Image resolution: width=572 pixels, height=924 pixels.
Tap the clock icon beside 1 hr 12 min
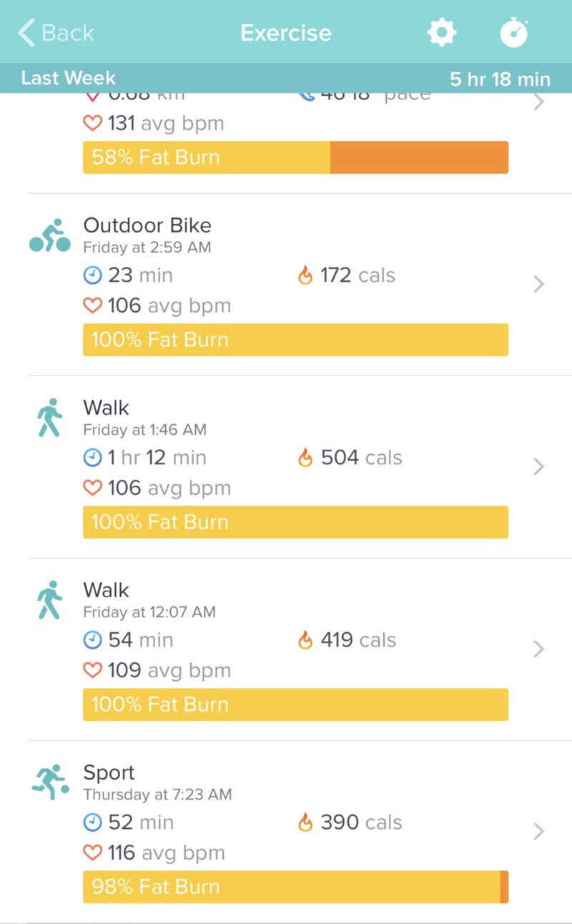coord(93,458)
